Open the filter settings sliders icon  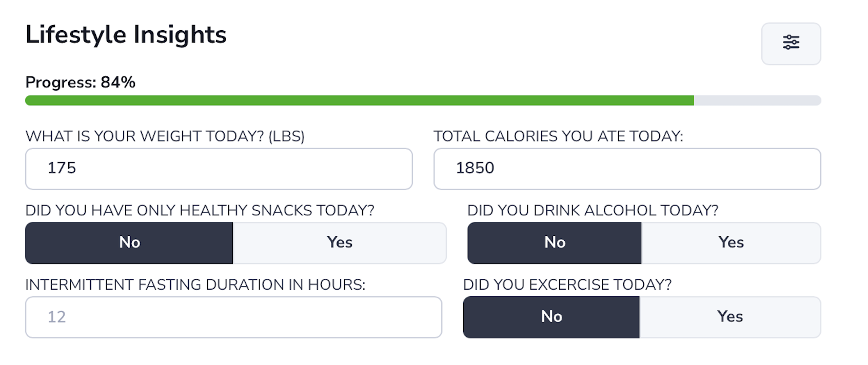coord(791,43)
